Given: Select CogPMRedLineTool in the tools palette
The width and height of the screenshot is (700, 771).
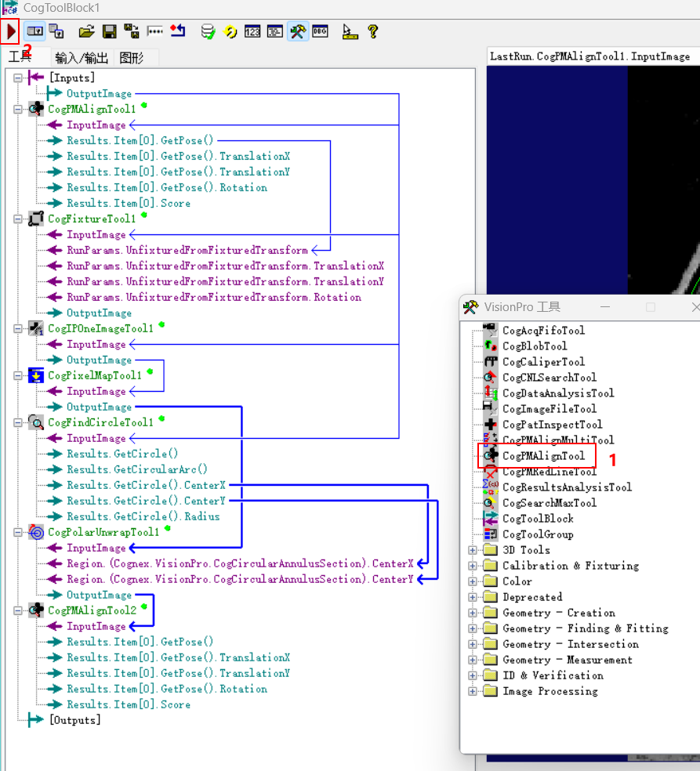Looking at the screenshot, I should pos(549,472).
